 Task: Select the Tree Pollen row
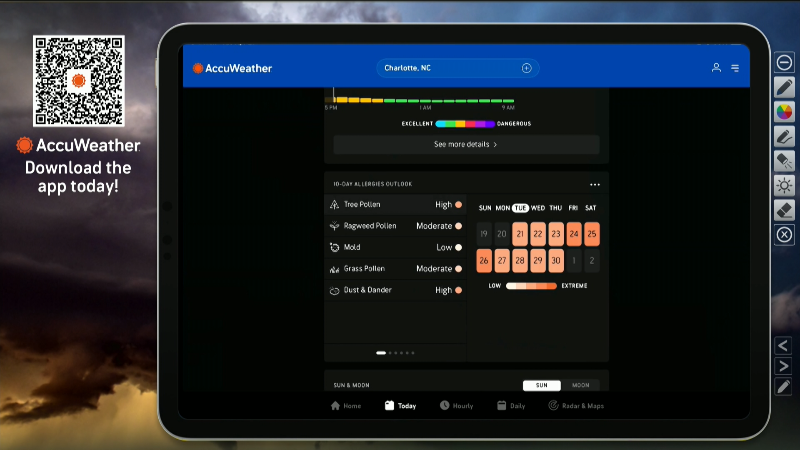395,204
